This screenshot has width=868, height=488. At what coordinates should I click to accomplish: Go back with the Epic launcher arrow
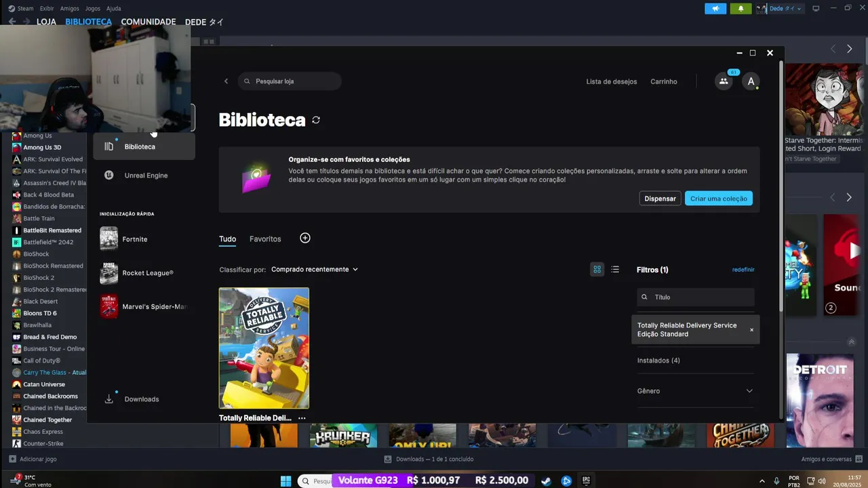[226, 81]
